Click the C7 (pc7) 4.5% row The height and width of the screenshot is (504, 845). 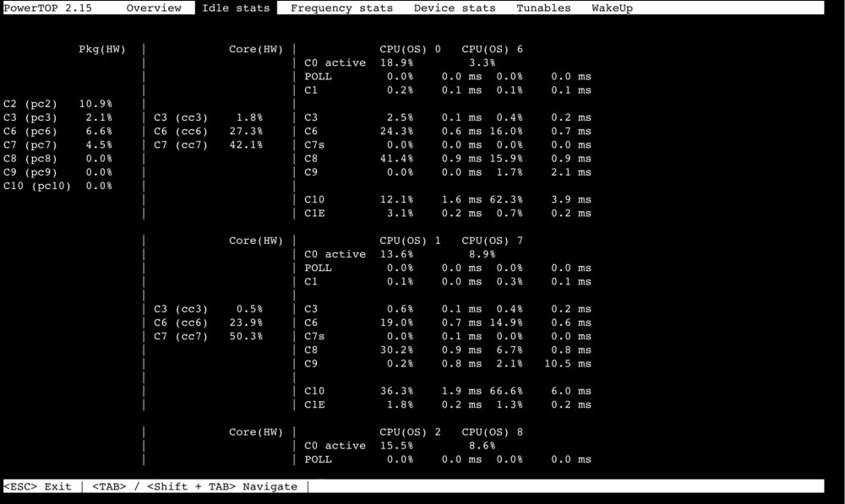point(57,145)
